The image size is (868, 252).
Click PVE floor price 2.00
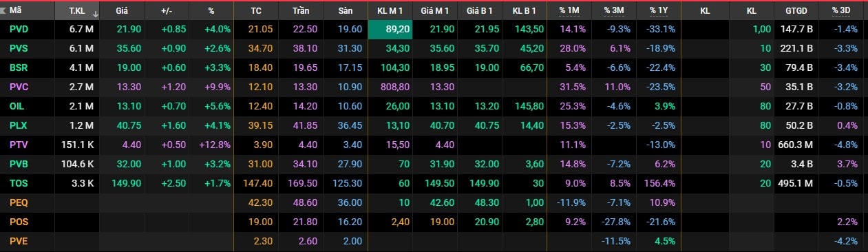coord(352,242)
